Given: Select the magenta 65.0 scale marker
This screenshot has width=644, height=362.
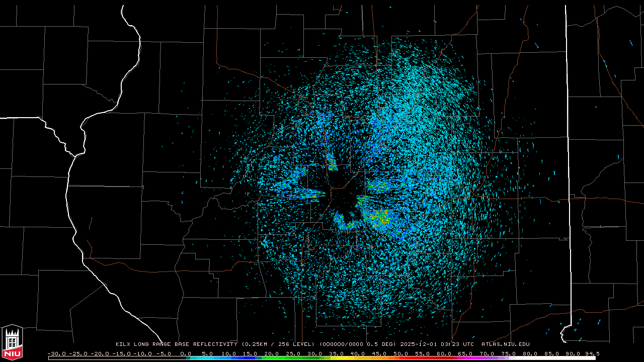Looking at the screenshot, I should click(466, 353).
